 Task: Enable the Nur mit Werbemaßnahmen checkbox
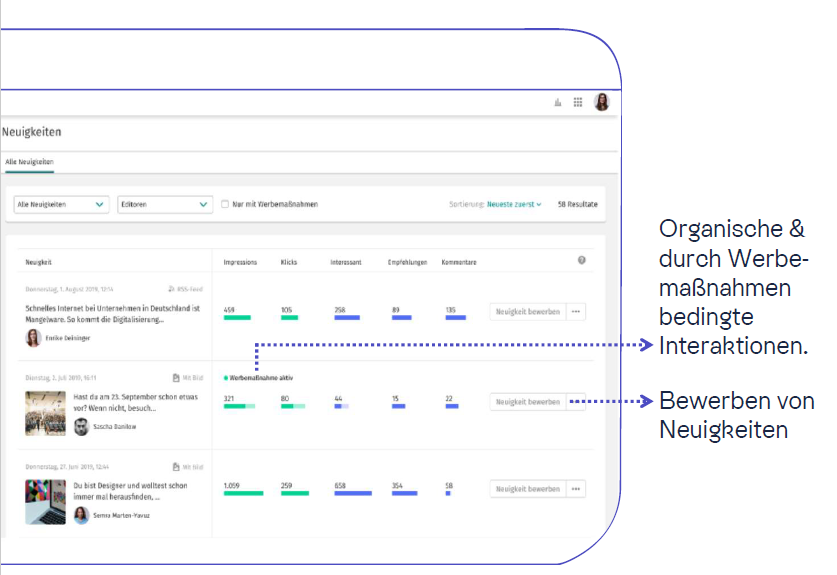coord(225,204)
